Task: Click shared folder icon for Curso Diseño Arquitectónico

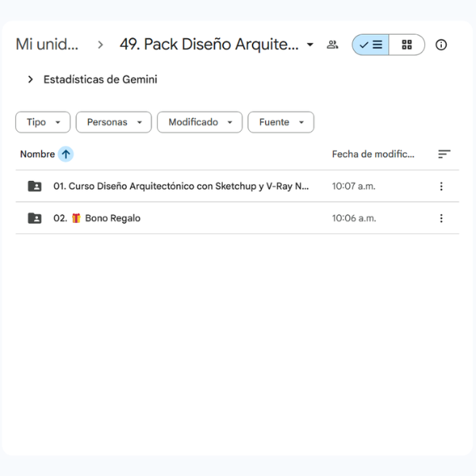Action: point(35,186)
